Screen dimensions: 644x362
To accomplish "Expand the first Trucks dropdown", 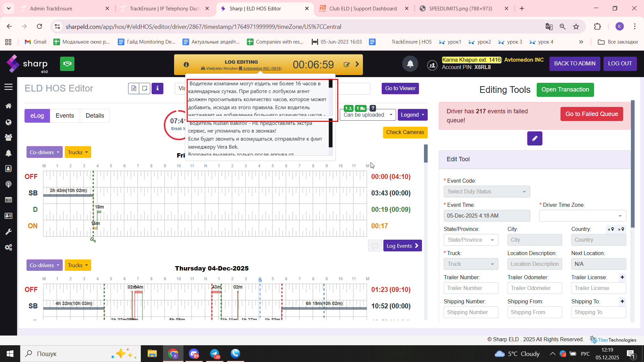I will pyautogui.click(x=77, y=153).
